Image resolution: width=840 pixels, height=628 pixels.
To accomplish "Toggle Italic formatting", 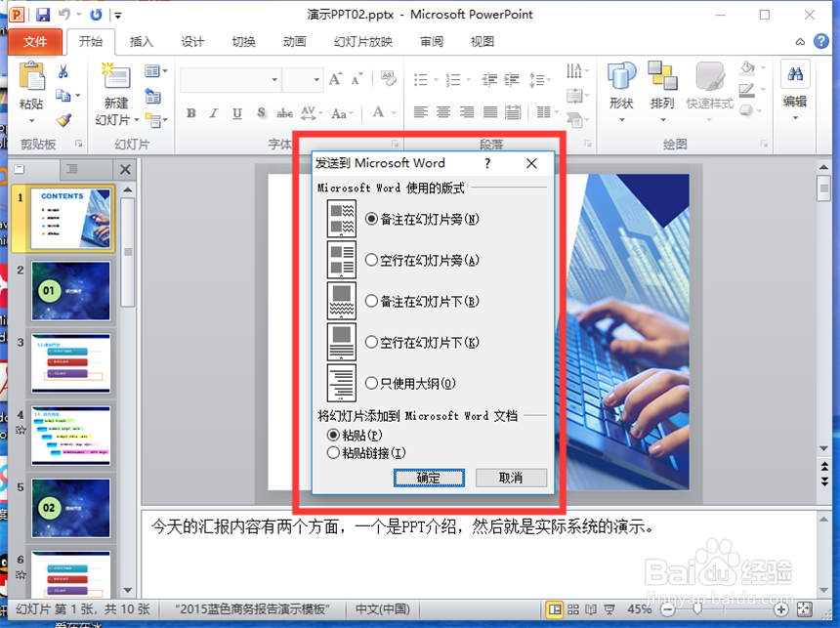I will [214, 113].
